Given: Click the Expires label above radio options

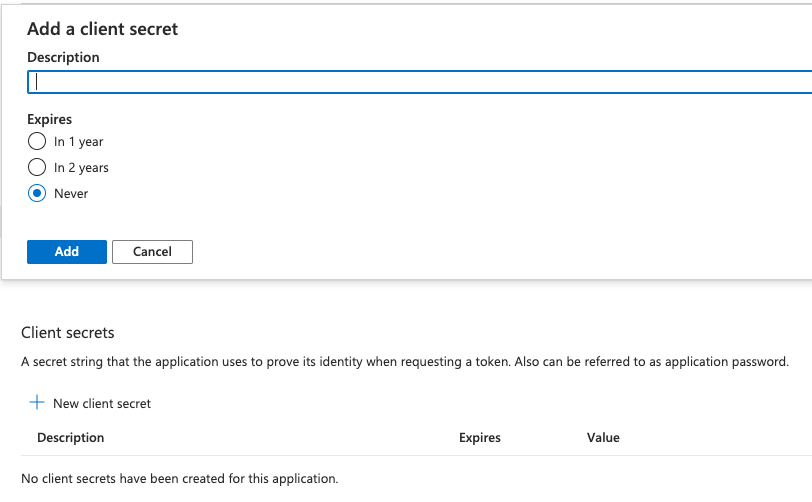Looking at the screenshot, I should (x=49, y=119).
